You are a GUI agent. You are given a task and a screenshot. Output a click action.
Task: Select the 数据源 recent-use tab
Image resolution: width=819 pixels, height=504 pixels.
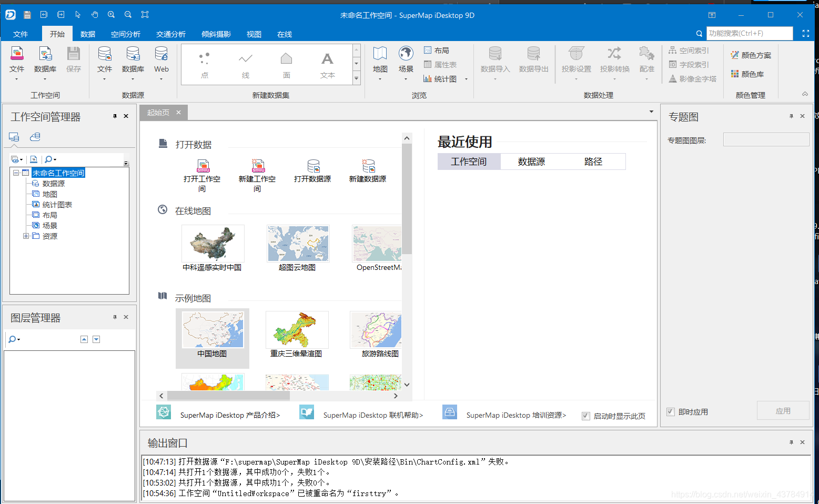[531, 162]
